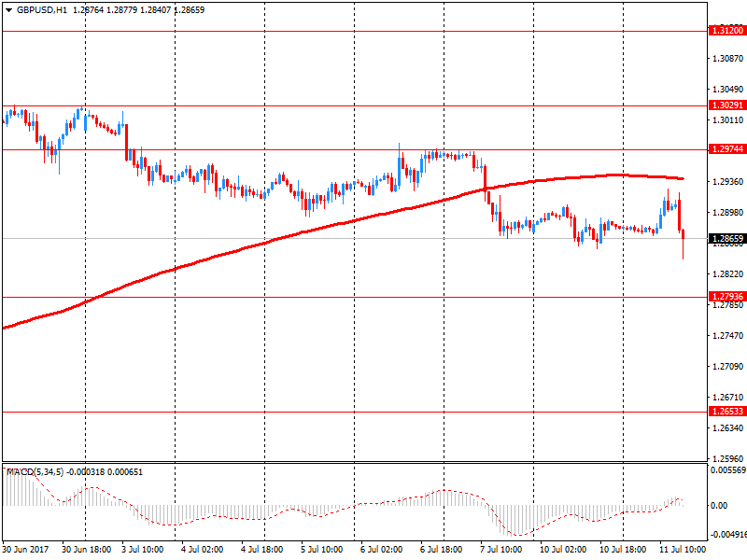Select the GBPUSD,H1 chart title text
747x560 pixels.
(x=42, y=10)
